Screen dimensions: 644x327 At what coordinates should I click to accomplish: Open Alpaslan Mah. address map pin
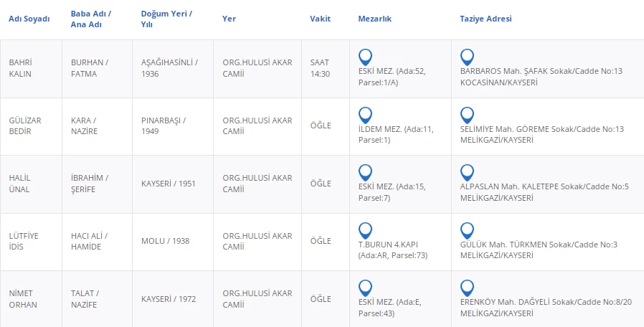tap(467, 172)
